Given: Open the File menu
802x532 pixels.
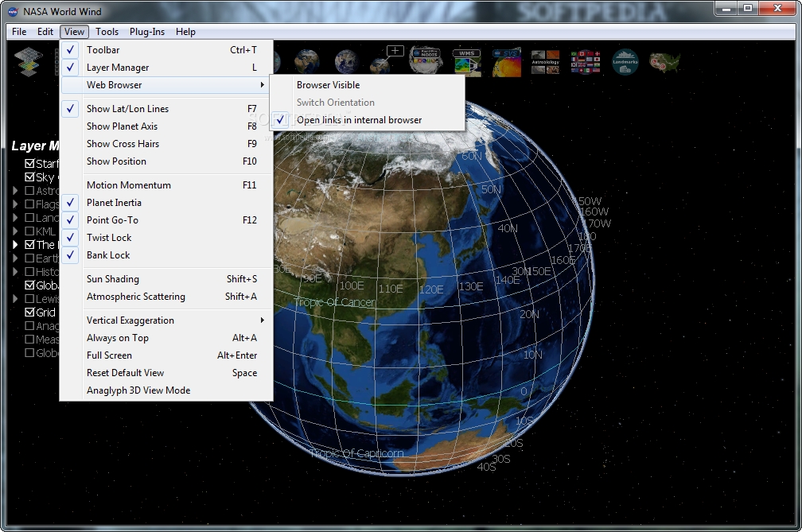Looking at the screenshot, I should click(x=19, y=32).
